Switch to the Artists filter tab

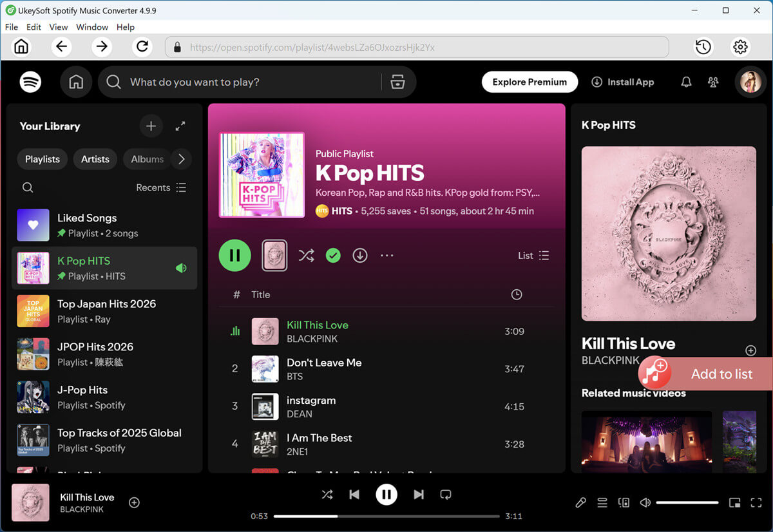coord(95,159)
